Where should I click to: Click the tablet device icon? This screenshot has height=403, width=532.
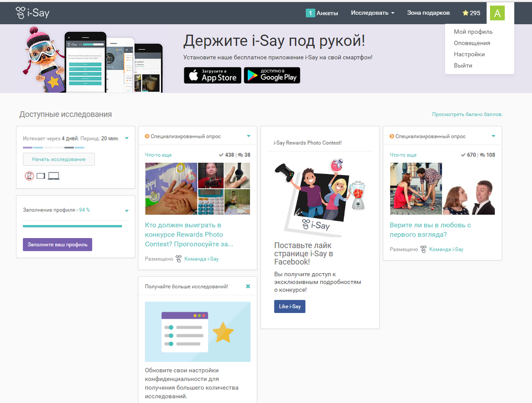41,176
